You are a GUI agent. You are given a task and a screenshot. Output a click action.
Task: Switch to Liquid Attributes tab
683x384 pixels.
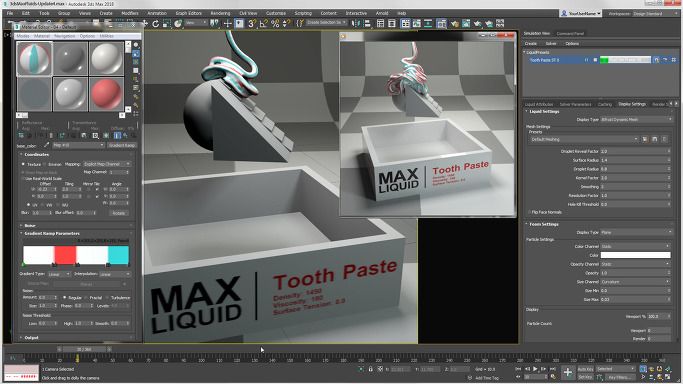[x=539, y=104]
